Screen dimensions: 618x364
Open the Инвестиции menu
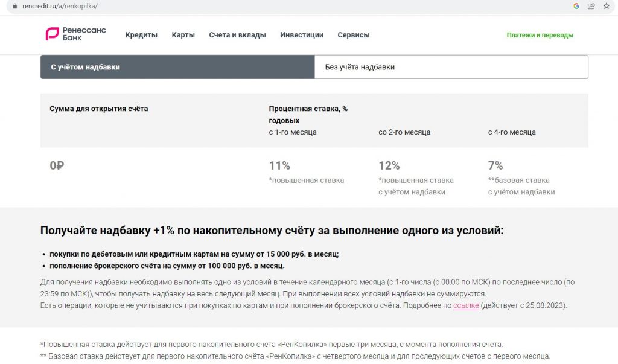click(302, 35)
